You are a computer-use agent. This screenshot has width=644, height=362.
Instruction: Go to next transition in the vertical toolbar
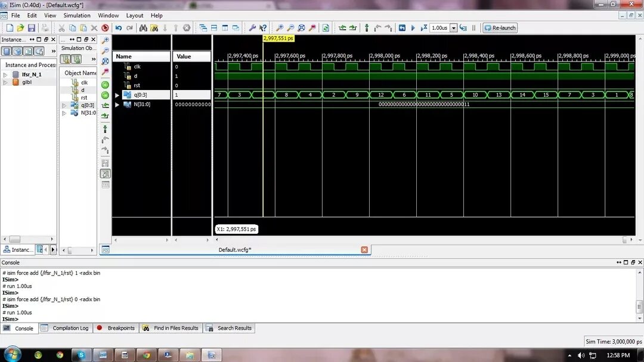point(106,116)
